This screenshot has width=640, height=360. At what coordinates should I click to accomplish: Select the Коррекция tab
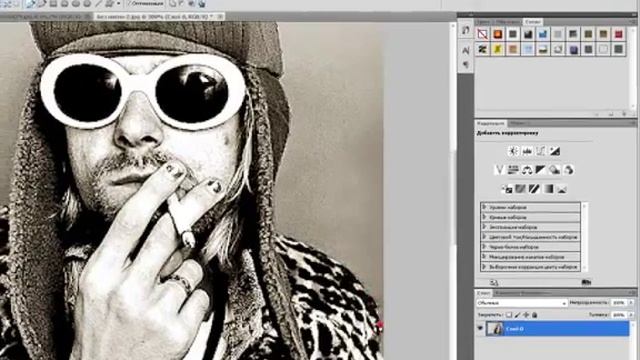tap(491, 123)
